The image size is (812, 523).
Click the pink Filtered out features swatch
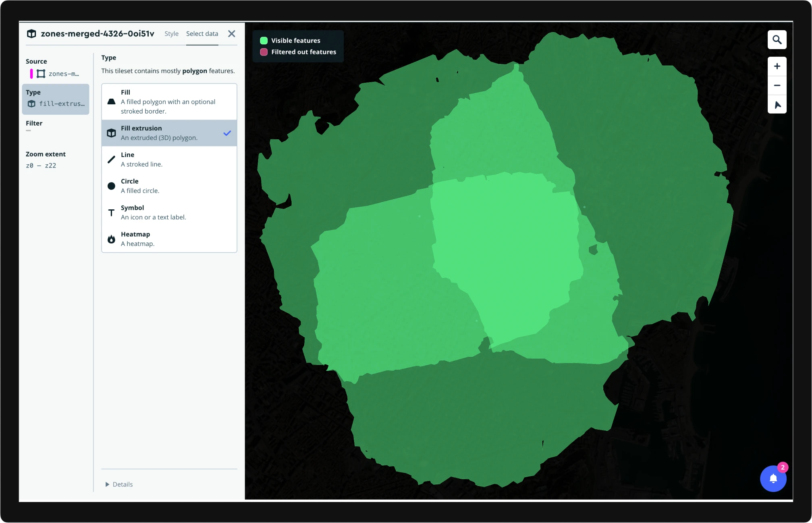tap(264, 52)
